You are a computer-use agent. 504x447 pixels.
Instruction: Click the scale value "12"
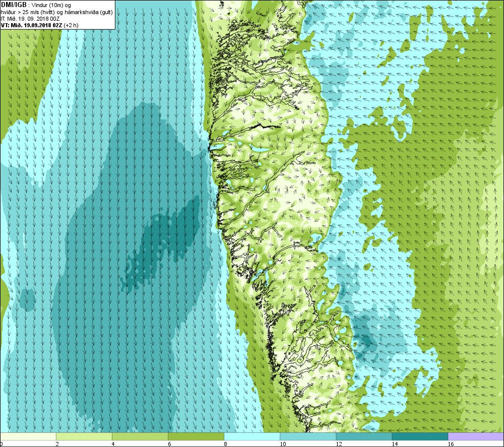pyautogui.click(x=339, y=444)
